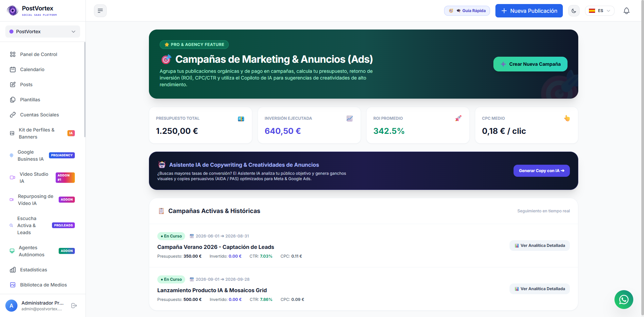Click Crear Nueva Campaña button
This screenshot has height=317, width=644.
coord(530,64)
